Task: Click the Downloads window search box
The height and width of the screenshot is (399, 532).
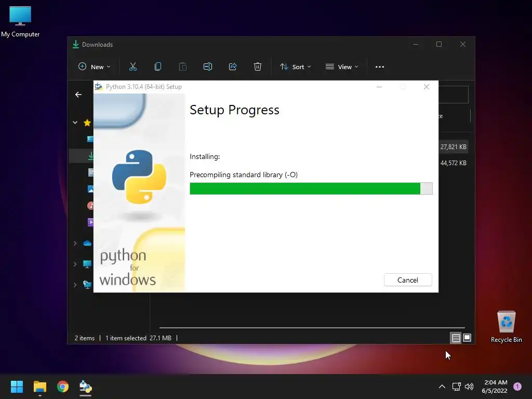Action: tap(453, 95)
